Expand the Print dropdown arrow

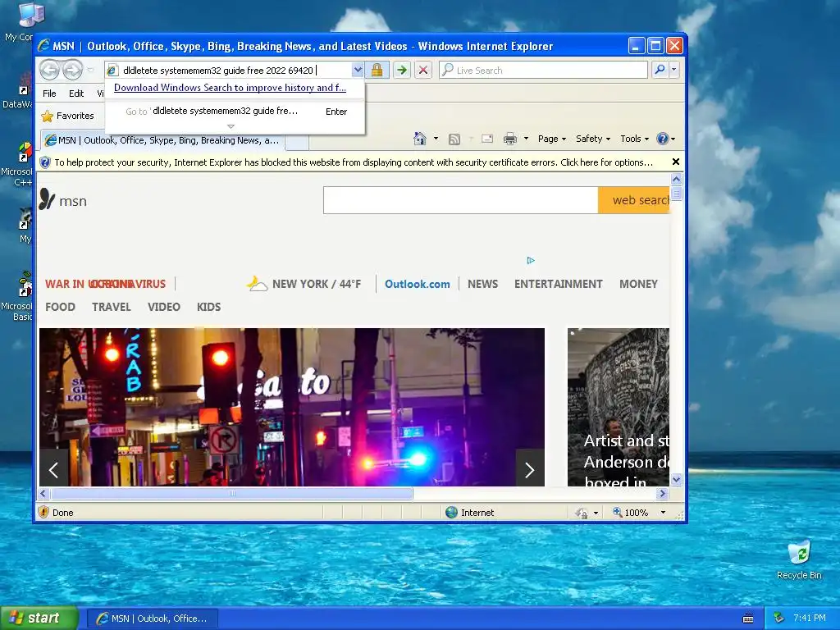tap(526, 139)
